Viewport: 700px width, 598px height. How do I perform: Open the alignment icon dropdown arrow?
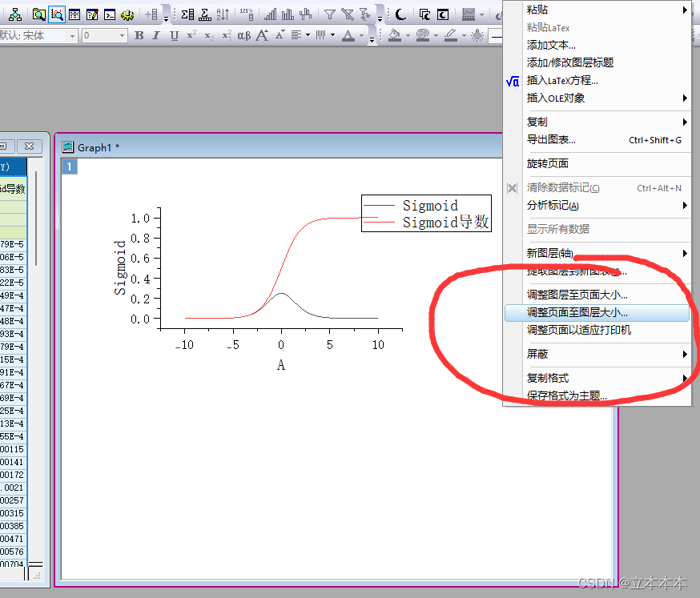pyautogui.click(x=308, y=34)
